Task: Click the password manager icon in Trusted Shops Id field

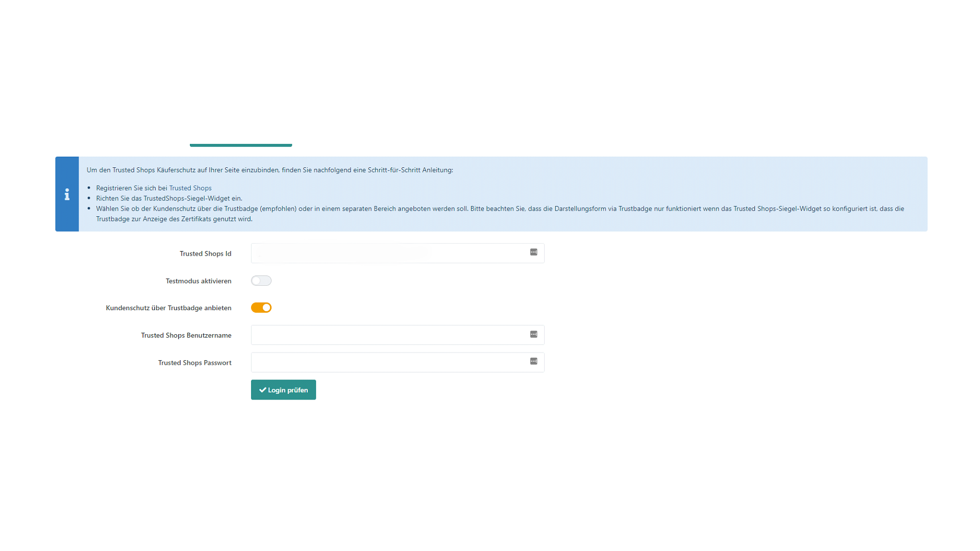Action: click(533, 252)
